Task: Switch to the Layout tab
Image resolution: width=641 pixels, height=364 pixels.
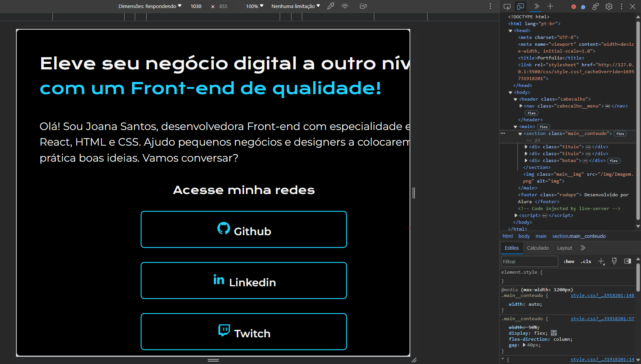Action: coord(564,248)
